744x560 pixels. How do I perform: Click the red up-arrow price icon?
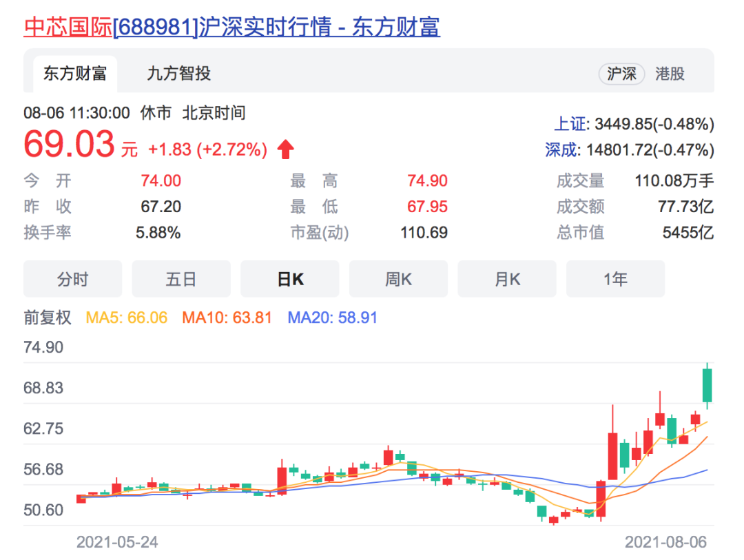(x=285, y=149)
